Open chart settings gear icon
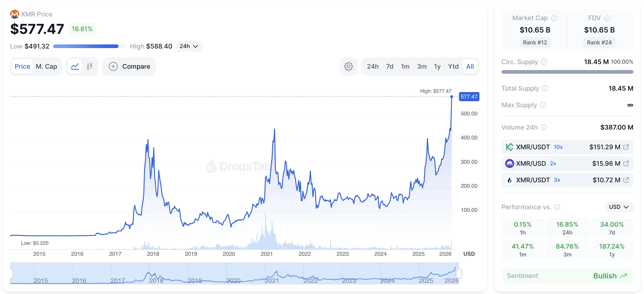 [x=348, y=66]
